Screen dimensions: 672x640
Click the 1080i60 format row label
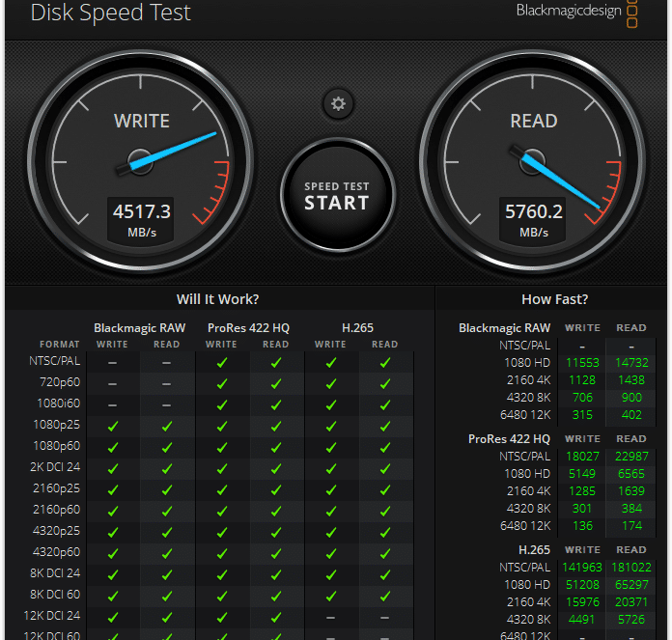[x=59, y=403]
